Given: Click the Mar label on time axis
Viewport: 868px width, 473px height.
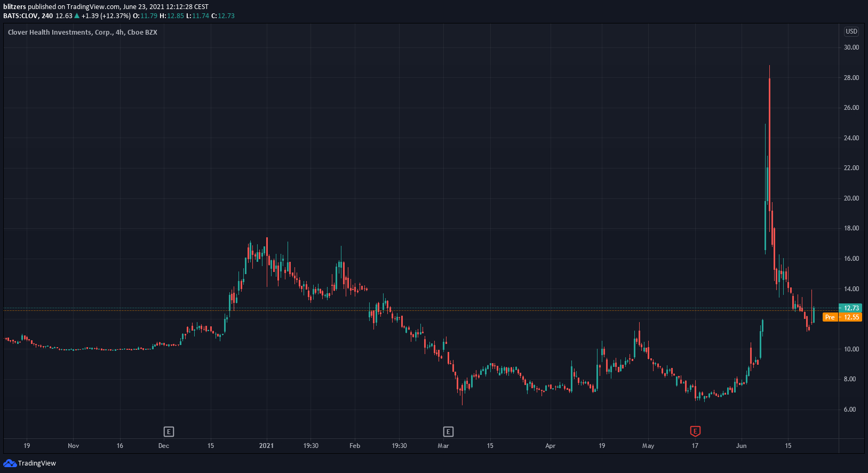Looking at the screenshot, I should (443, 446).
